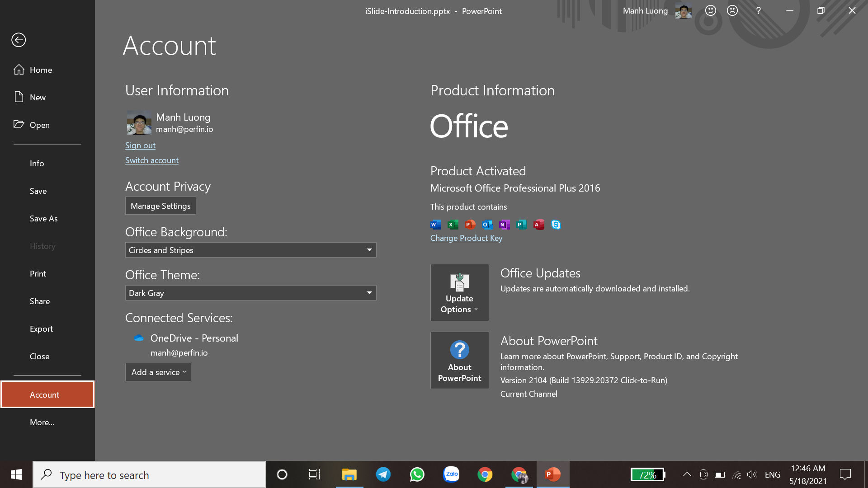
Task: Choose Save As in the sidebar
Action: pos(47,218)
